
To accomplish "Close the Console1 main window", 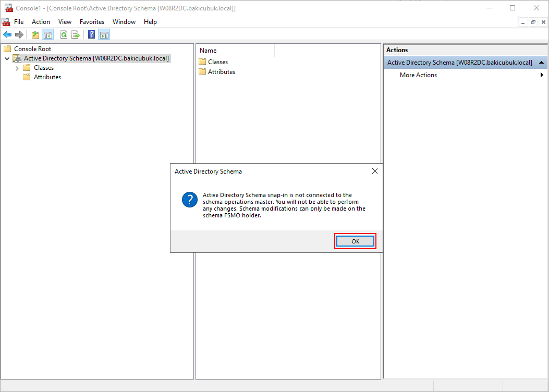I will (x=536, y=8).
